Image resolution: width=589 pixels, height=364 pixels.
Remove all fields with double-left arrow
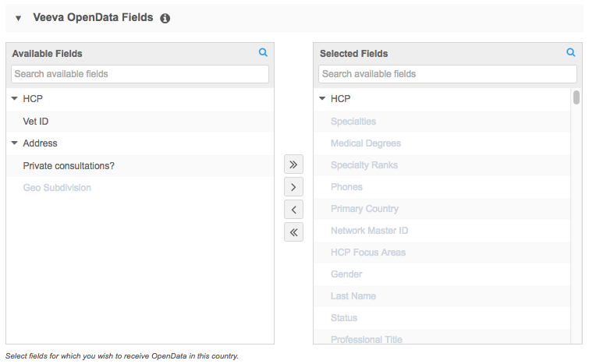pos(293,231)
